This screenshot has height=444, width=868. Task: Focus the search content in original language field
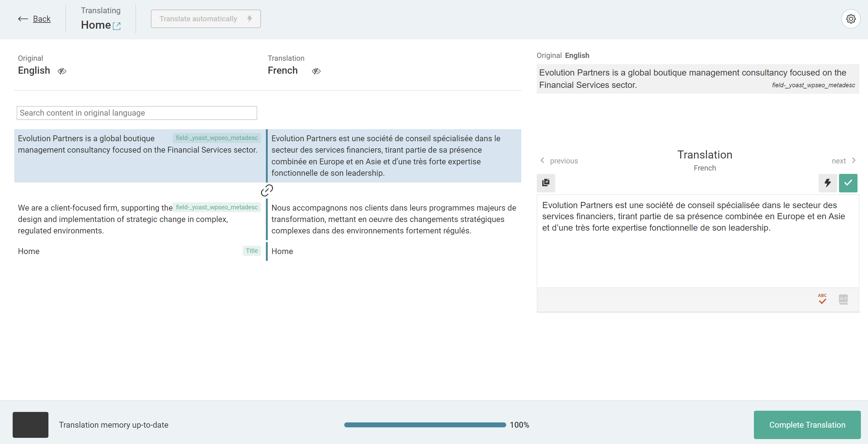click(137, 113)
